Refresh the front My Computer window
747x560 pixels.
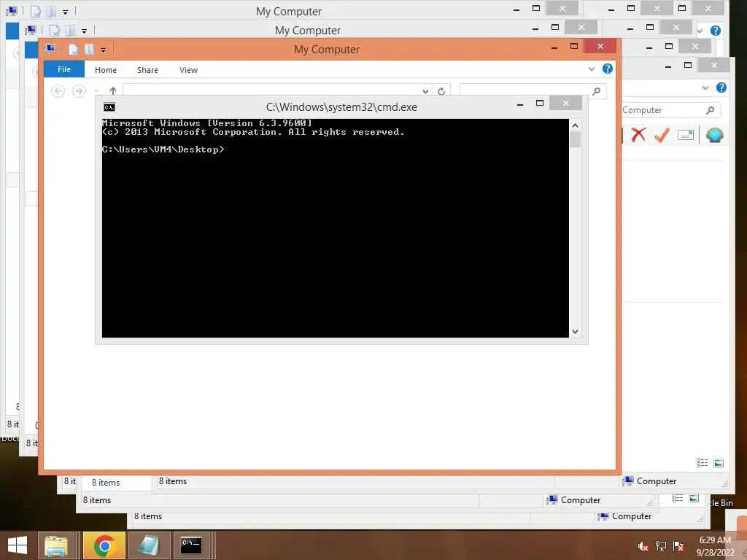(441, 91)
